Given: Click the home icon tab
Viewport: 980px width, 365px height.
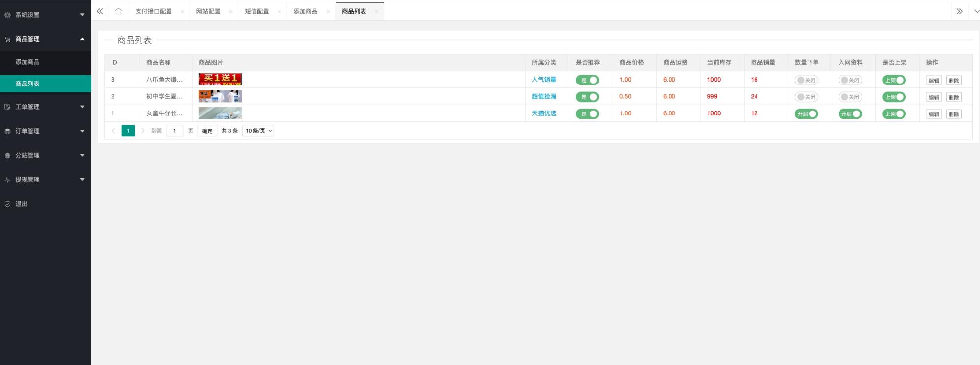Looking at the screenshot, I should coord(118,11).
